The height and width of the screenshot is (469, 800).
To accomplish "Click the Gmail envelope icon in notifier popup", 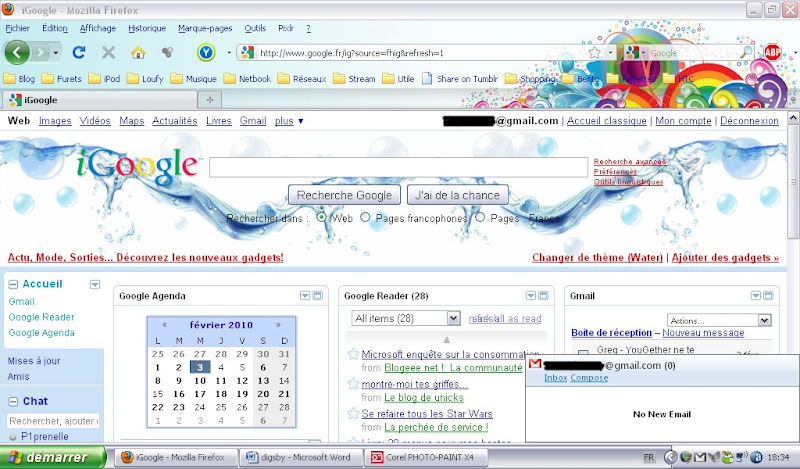I will (535, 364).
